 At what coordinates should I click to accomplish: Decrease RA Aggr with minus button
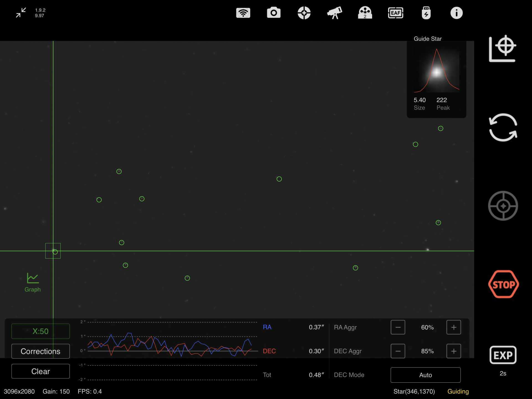pyautogui.click(x=398, y=327)
